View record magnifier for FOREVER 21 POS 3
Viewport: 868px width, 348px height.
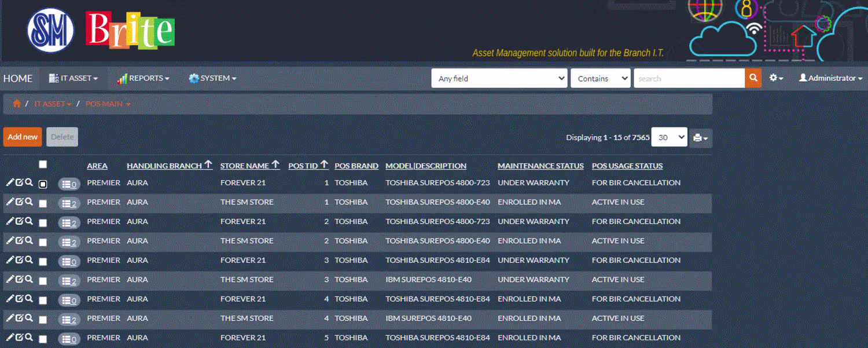point(29,259)
